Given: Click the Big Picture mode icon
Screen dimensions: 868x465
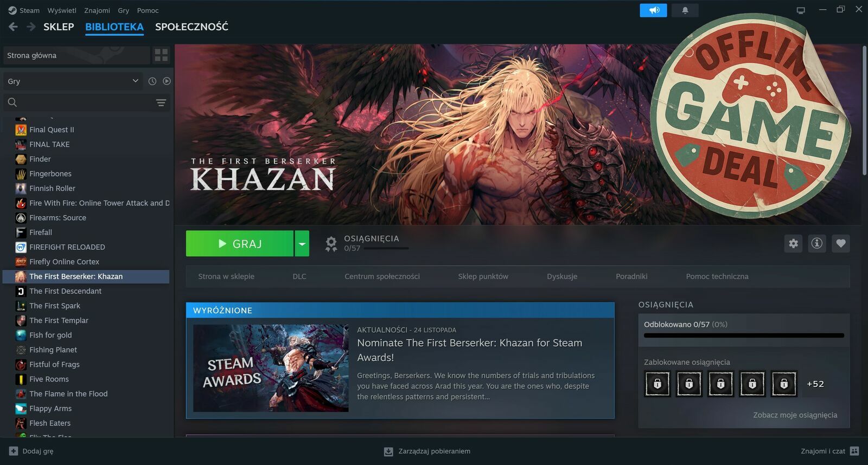Looking at the screenshot, I should (x=800, y=10).
